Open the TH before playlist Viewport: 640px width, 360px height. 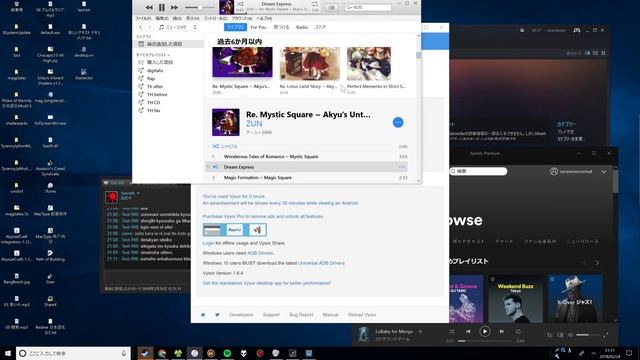pyautogui.click(x=157, y=94)
